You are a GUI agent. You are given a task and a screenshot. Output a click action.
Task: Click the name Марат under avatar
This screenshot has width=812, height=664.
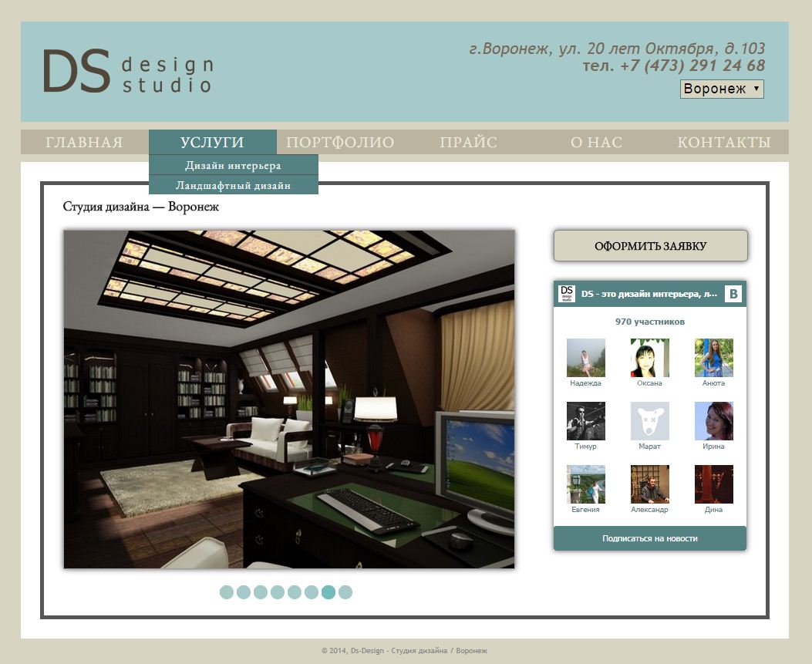coord(649,447)
